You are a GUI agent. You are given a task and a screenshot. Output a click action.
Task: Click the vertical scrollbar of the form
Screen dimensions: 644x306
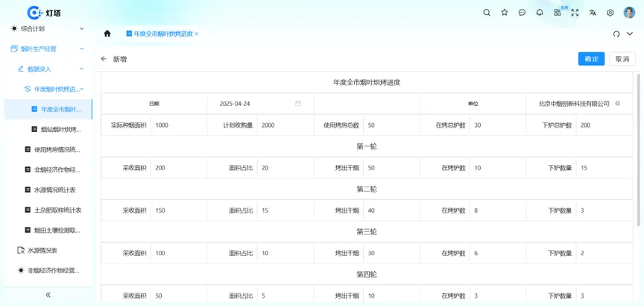click(638, 150)
